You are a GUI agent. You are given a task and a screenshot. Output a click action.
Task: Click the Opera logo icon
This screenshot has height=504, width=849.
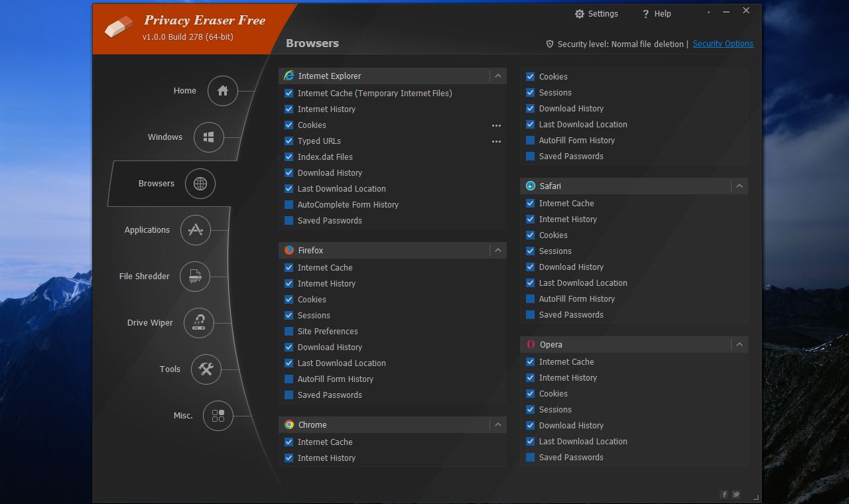531,344
